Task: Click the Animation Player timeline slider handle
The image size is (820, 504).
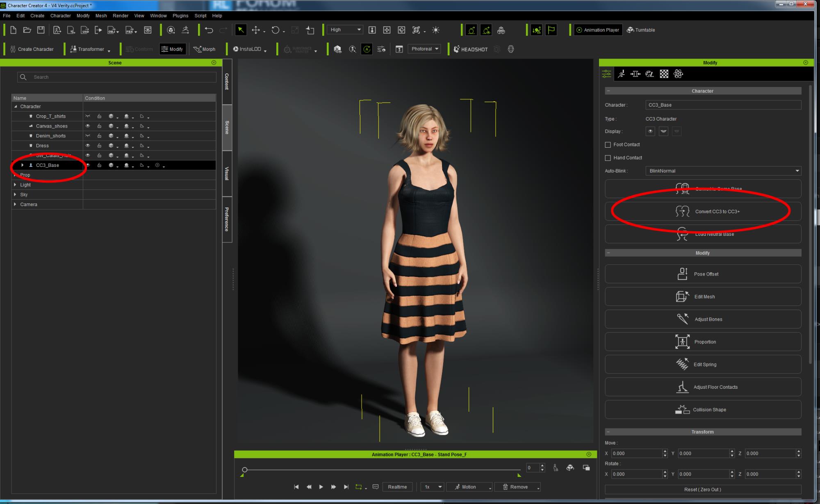Action: point(245,470)
